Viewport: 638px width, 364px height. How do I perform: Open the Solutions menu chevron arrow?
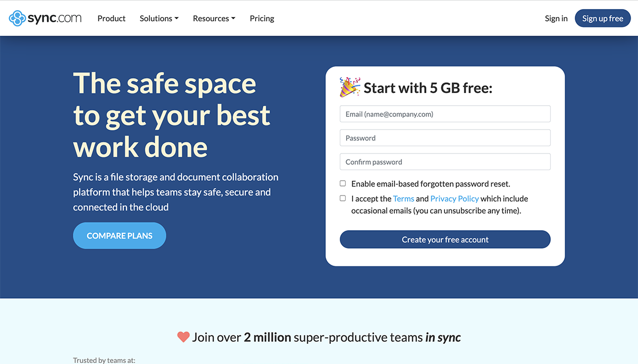(177, 18)
